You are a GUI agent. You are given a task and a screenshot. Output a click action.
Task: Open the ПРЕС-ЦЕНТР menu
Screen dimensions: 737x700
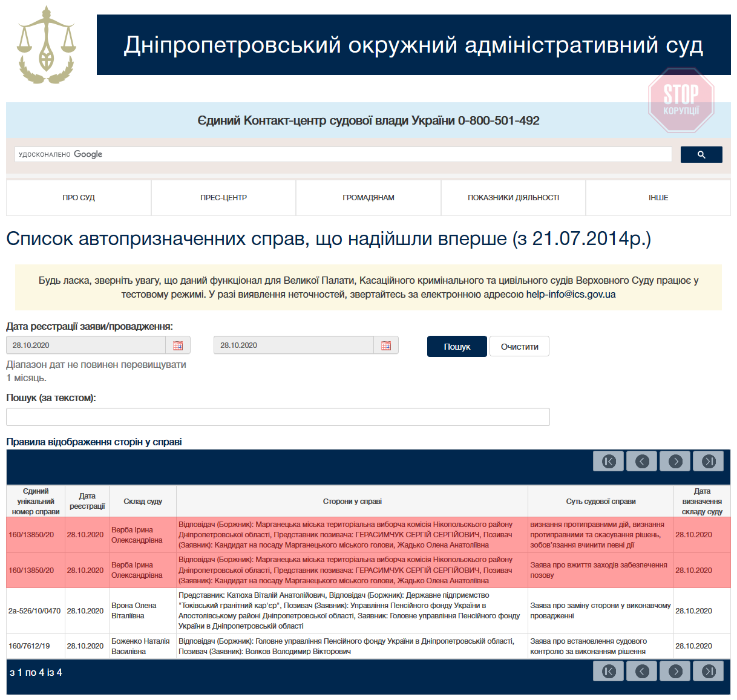[x=223, y=197]
